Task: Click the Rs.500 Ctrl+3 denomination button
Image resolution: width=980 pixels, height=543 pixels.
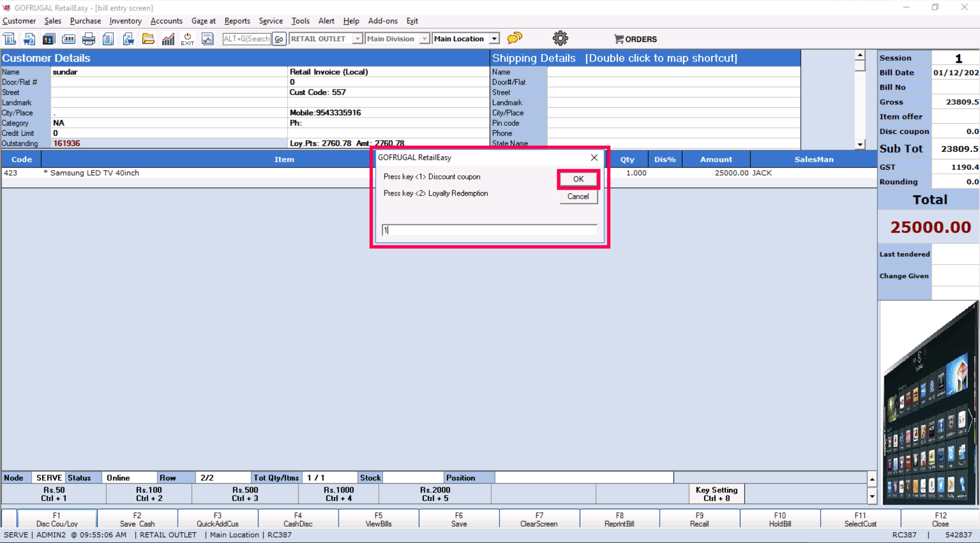Action: pos(245,494)
